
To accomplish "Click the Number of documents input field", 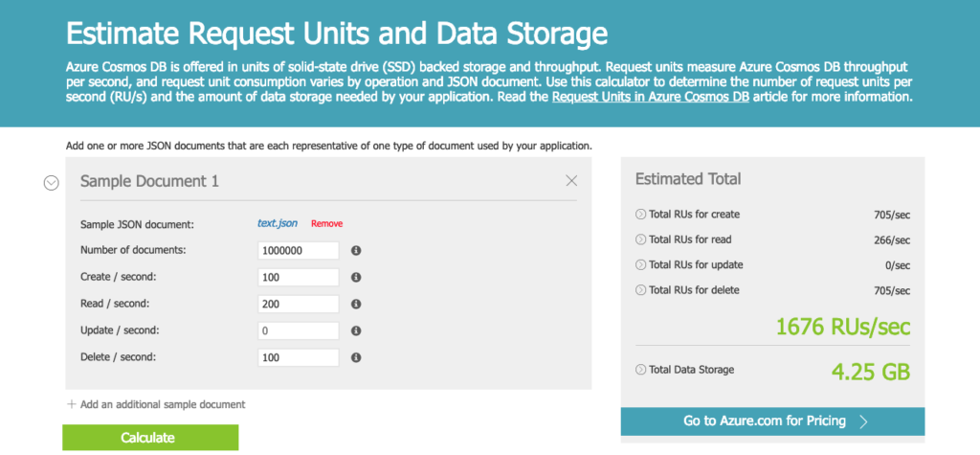I will (x=299, y=250).
